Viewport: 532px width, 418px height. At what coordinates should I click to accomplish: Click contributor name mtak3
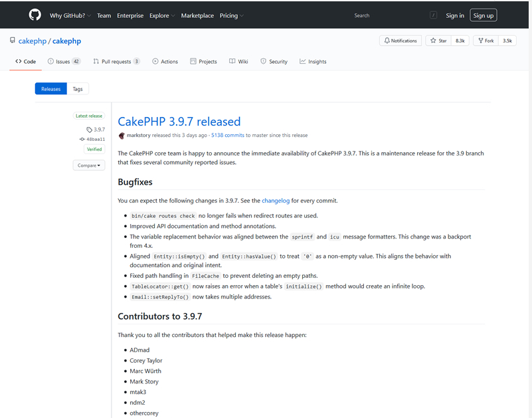click(x=137, y=392)
